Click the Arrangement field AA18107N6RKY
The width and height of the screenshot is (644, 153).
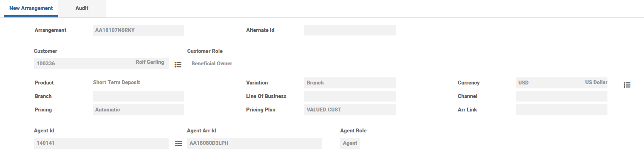[138, 30]
